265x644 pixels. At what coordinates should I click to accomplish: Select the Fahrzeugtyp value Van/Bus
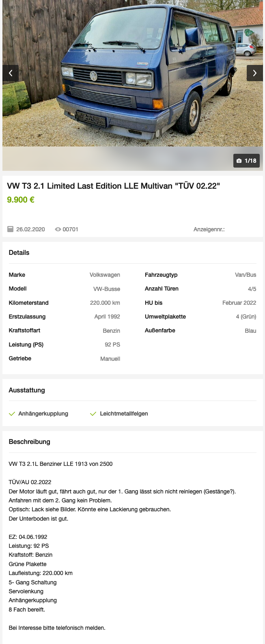point(246,275)
